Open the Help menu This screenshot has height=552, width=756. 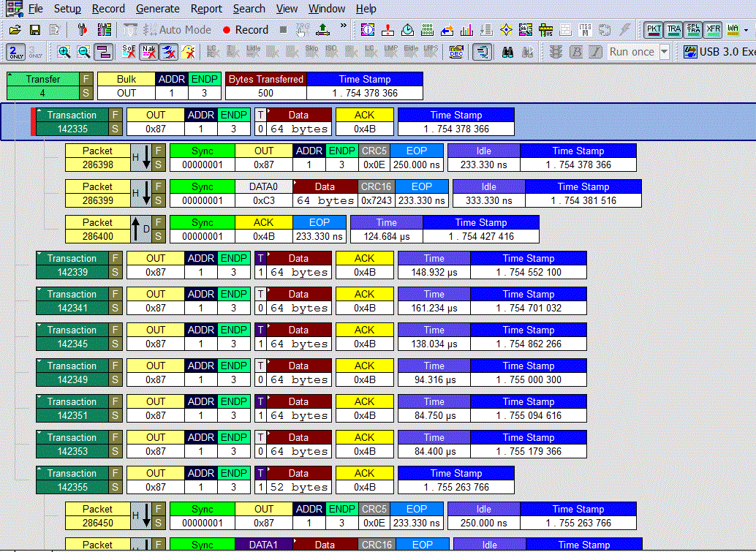click(366, 9)
